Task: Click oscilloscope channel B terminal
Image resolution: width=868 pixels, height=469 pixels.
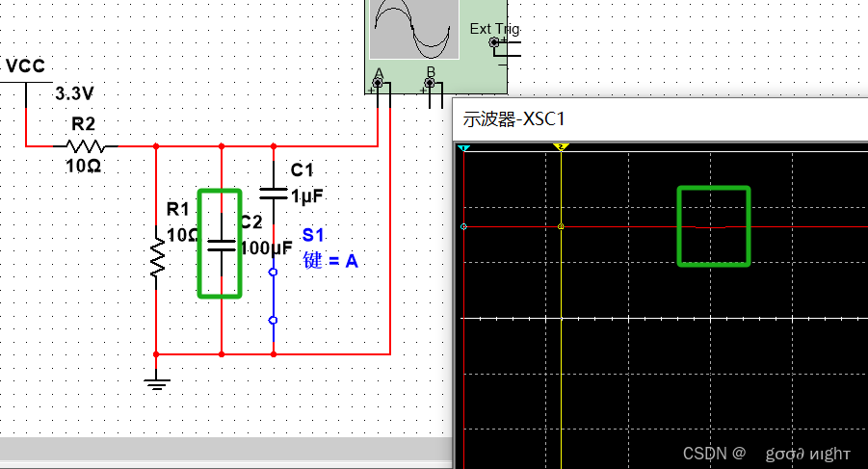Action: click(x=430, y=83)
